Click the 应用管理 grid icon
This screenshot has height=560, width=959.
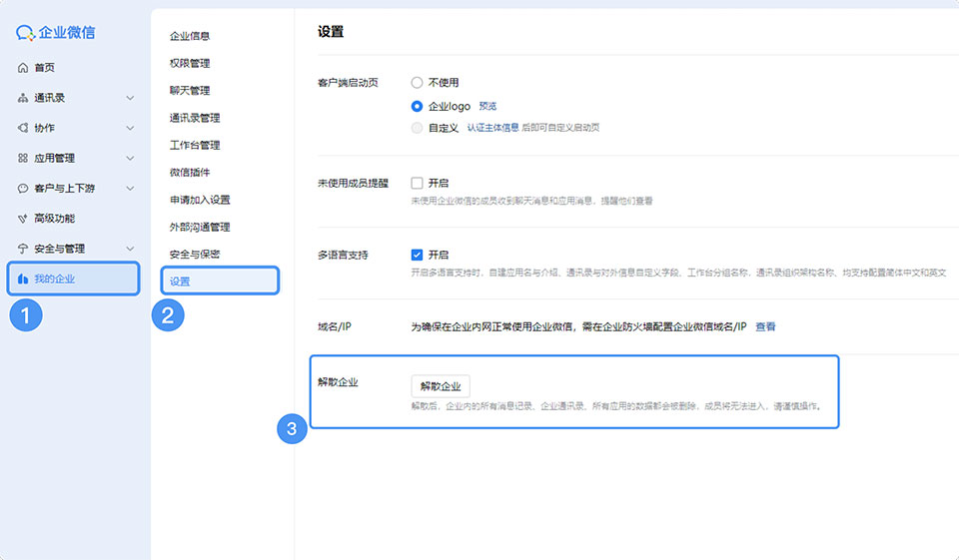23,158
